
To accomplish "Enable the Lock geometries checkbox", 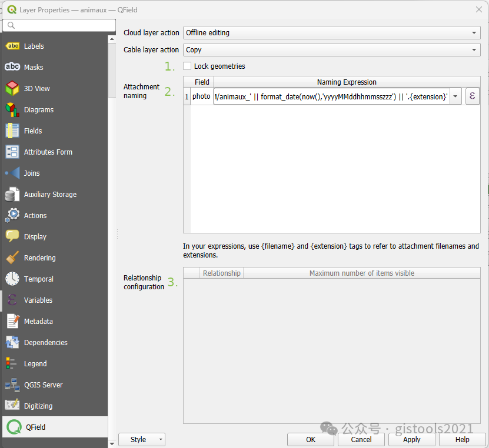I will (187, 66).
